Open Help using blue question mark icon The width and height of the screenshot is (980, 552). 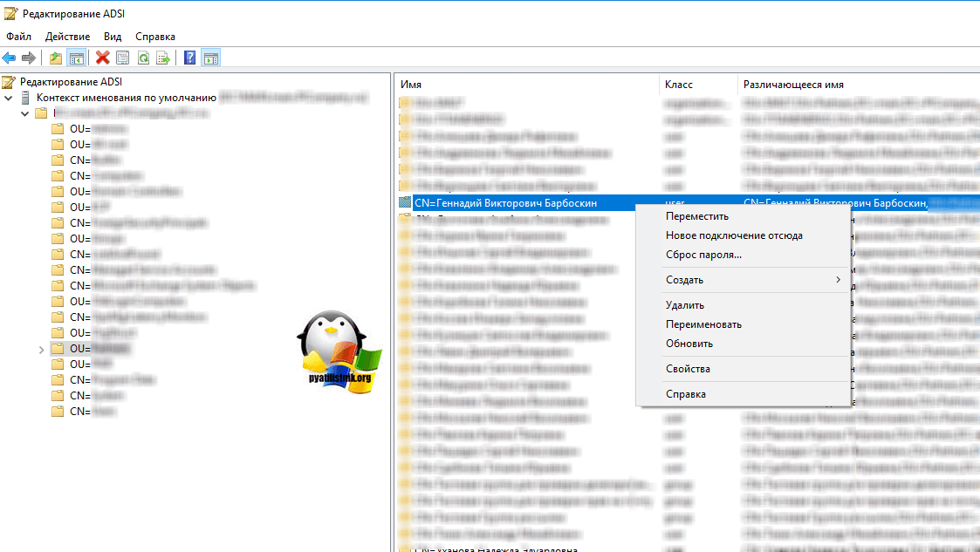pos(189,58)
